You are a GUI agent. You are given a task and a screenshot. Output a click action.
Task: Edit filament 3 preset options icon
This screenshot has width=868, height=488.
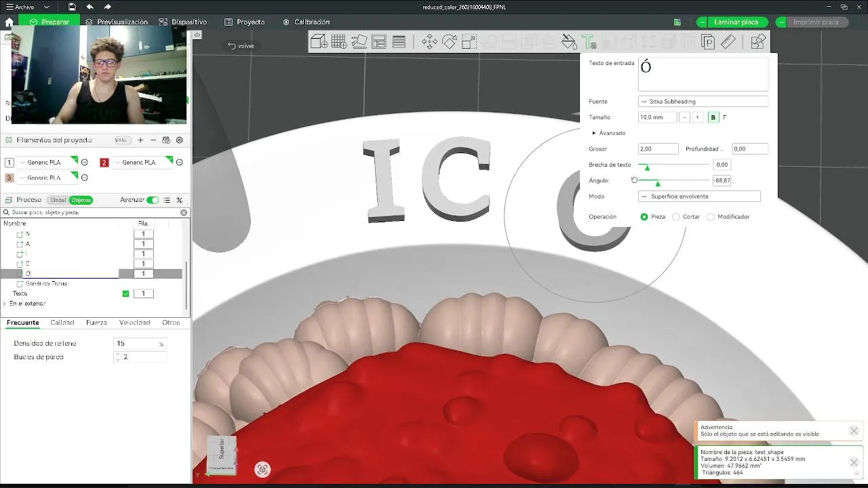[x=85, y=178]
